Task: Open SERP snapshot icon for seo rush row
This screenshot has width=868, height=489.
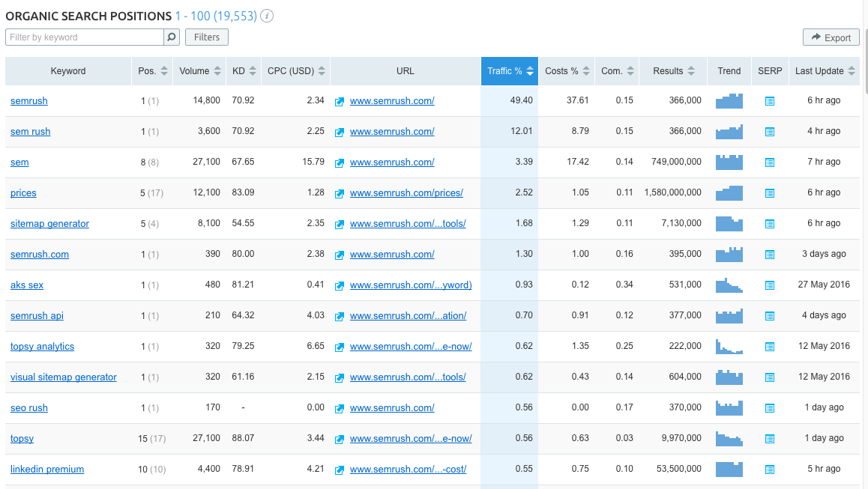Action: (769, 408)
